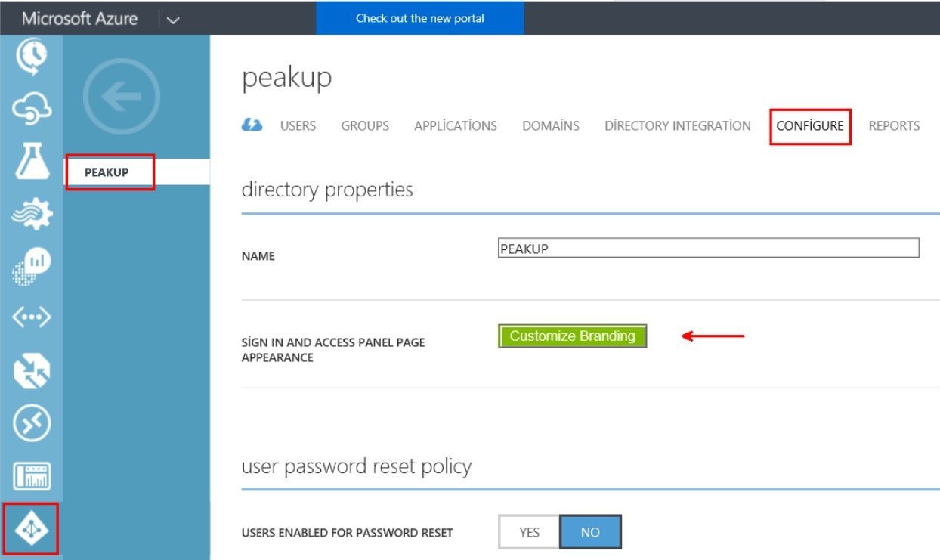This screenshot has width=940, height=560.
Task: Switch to the Users tab
Action: pos(298,126)
